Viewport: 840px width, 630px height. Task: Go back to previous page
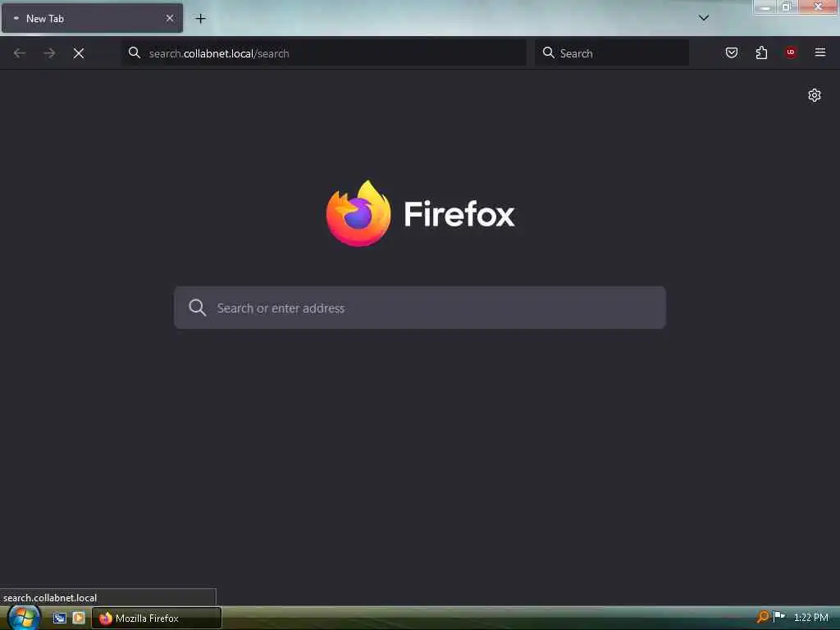tap(20, 53)
